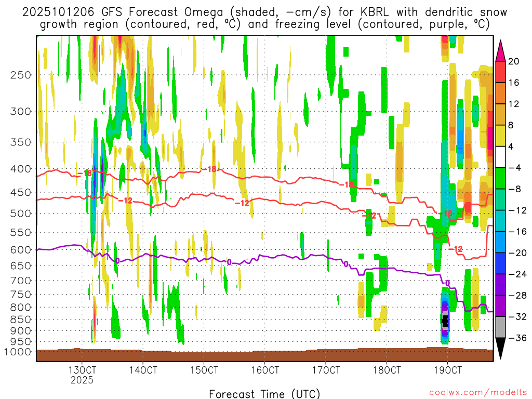Image resolution: width=532 pixels, height=399 pixels.
Task: Click the black arrow below the colorbar
Action: tap(501, 349)
